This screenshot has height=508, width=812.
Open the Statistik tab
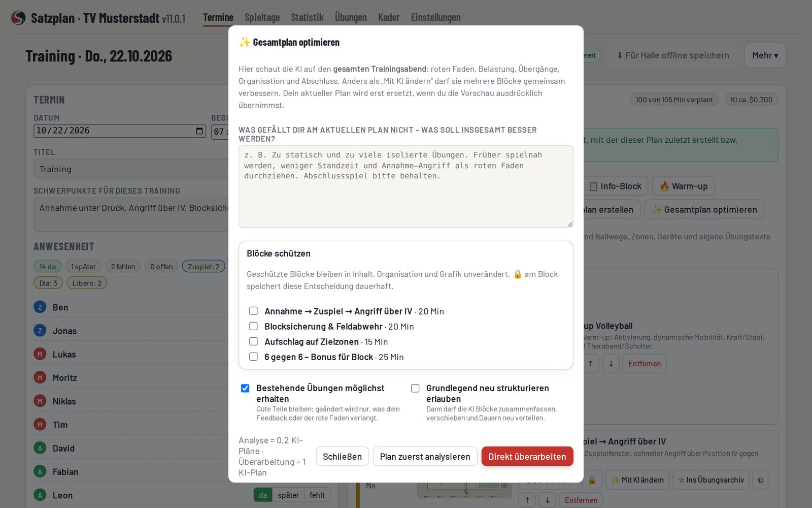point(307,18)
